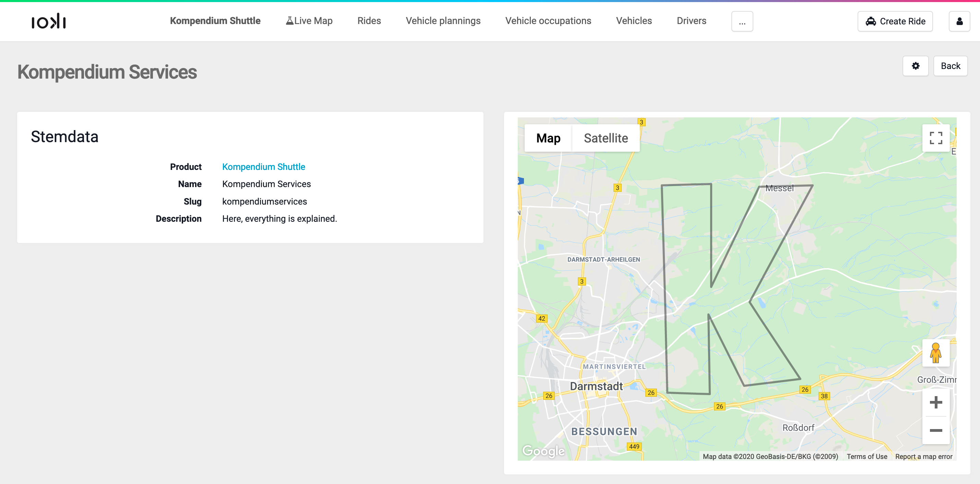
Task: Expand the more navigation items menu
Action: click(742, 21)
